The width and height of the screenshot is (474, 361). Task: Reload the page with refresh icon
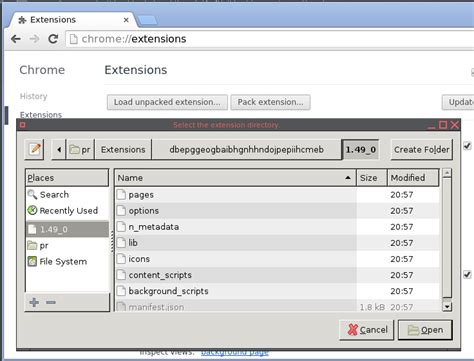[x=53, y=39]
